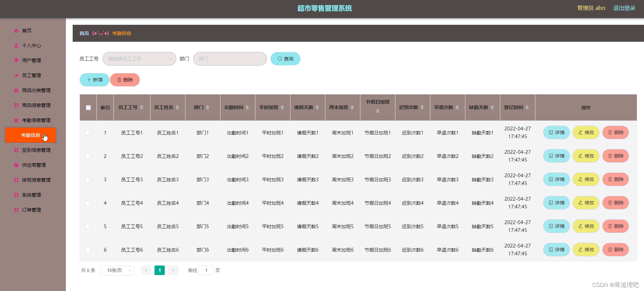Expand the 个人中心 submenu arrow
The height and width of the screenshot is (291, 644).
coord(53,46)
